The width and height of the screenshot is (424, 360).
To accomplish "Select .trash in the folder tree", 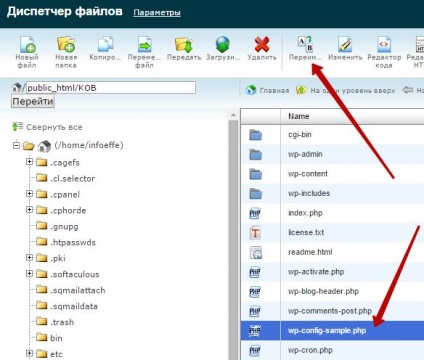I will (x=62, y=322).
